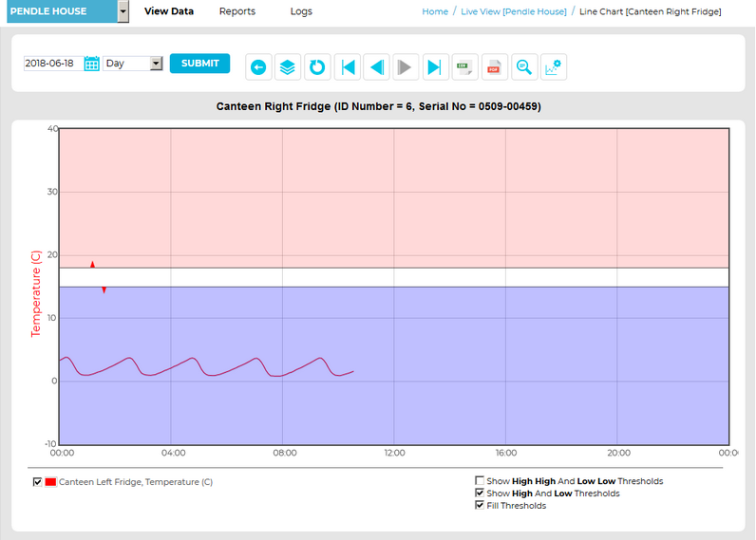
Task: Open chart settings gear icon
Action: [x=553, y=67]
